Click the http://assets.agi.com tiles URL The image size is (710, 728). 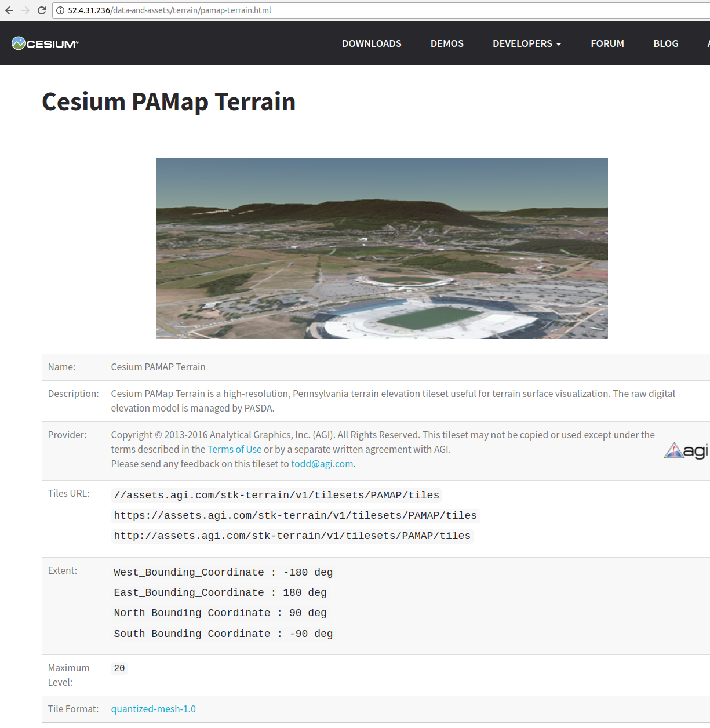point(292,536)
